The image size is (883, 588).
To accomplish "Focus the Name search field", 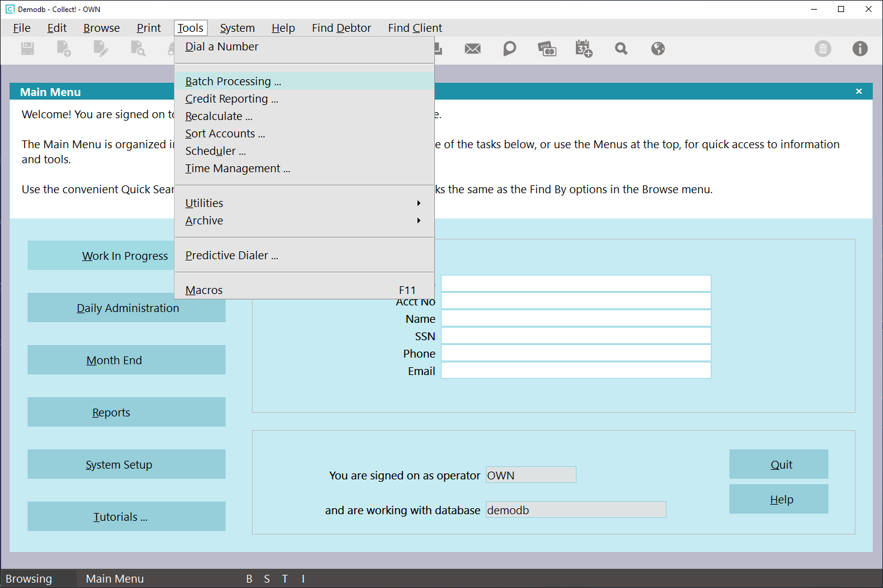I will (x=576, y=318).
